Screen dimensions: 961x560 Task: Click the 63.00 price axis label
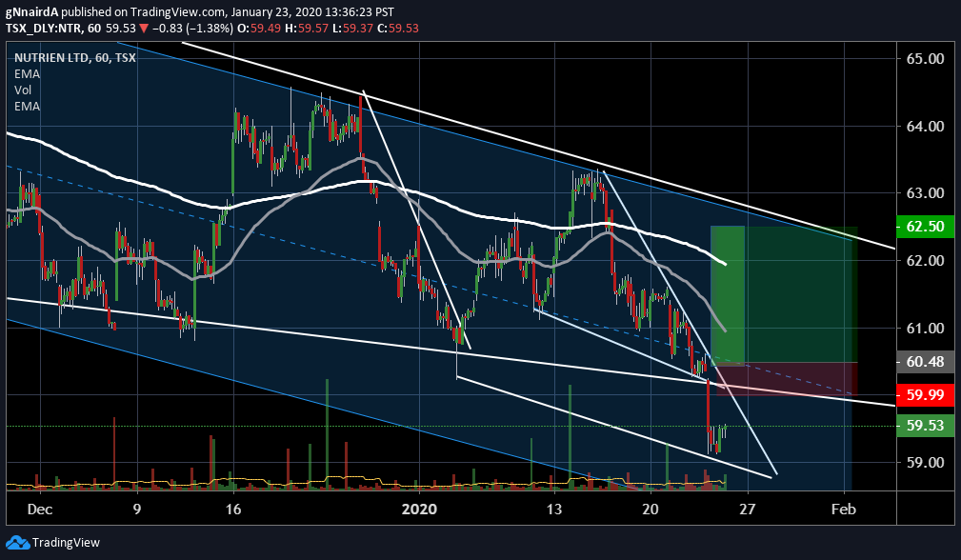[x=925, y=193]
